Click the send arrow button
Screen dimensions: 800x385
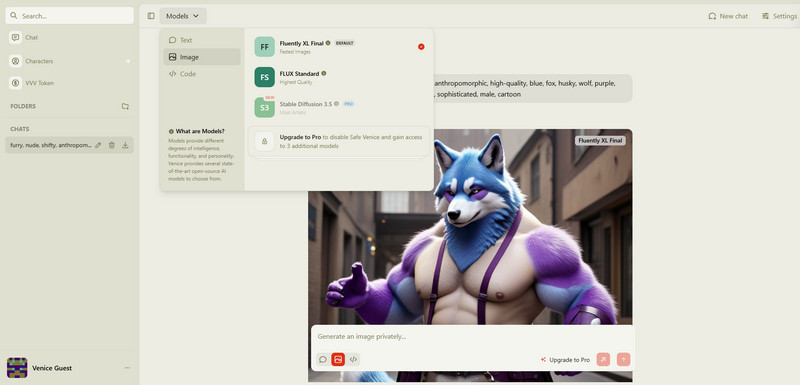pyautogui.click(x=623, y=359)
